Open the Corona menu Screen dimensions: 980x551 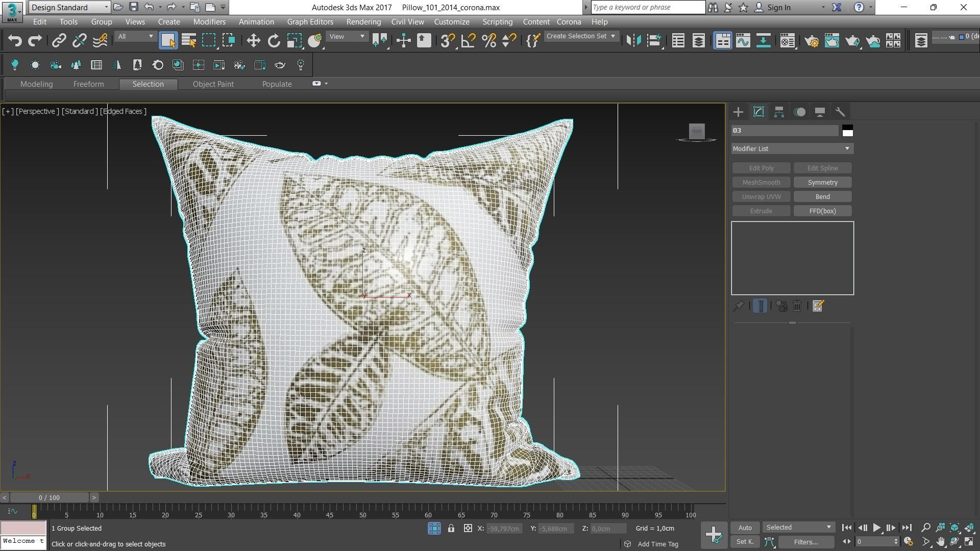569,22
